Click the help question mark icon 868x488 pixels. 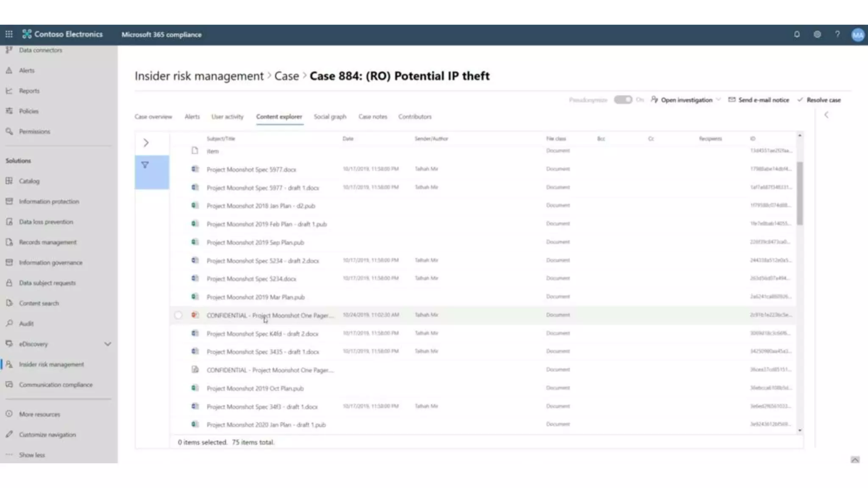click(837, 34)
